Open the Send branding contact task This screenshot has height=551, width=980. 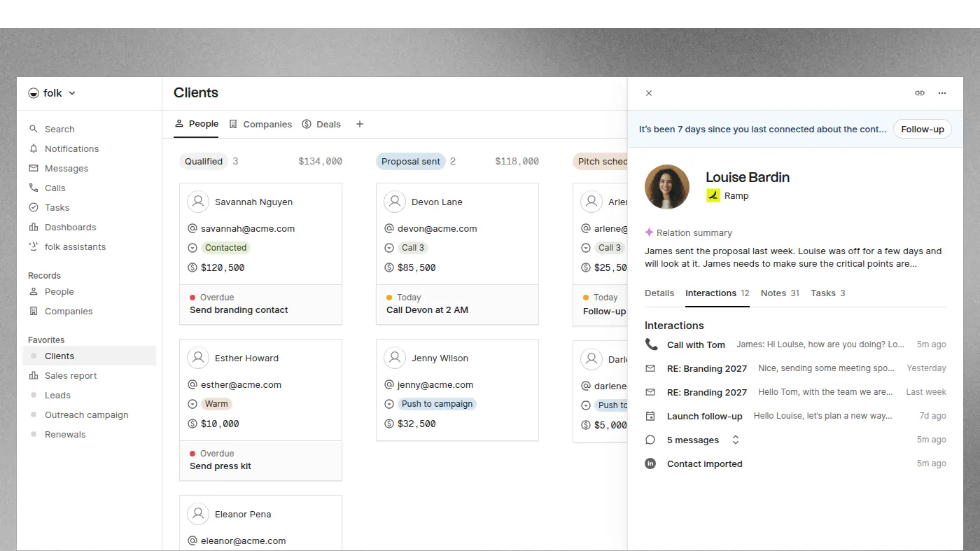click(x=260, y=305)
